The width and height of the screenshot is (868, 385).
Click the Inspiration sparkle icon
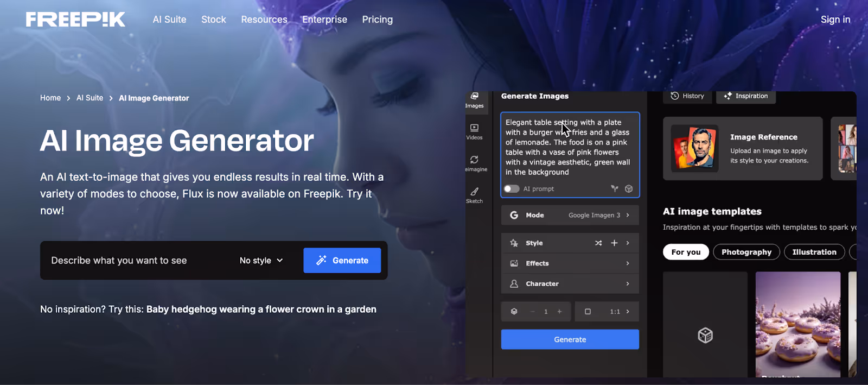(x=727, y=96)
